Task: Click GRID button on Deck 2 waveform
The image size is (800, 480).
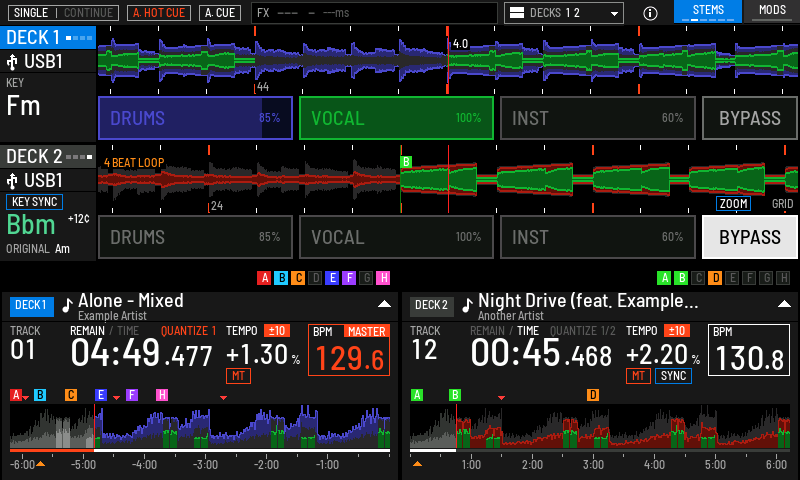Action: tap(782, 204)
